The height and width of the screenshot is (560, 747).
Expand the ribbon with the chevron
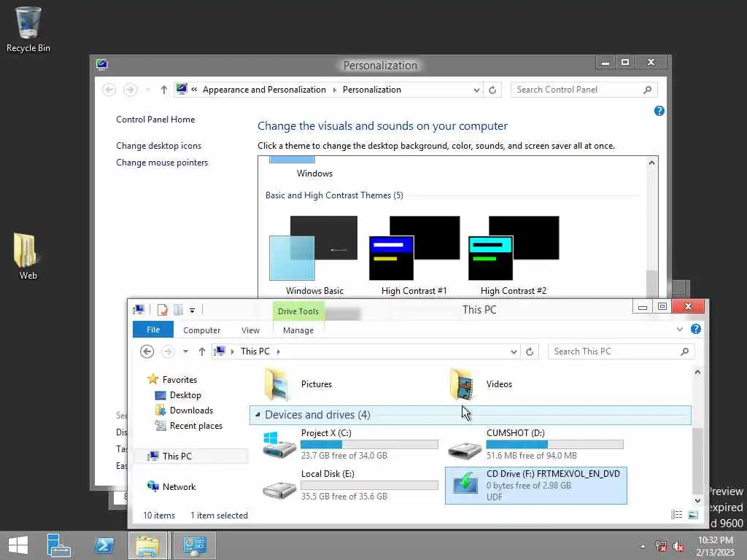tap(680, 329)
